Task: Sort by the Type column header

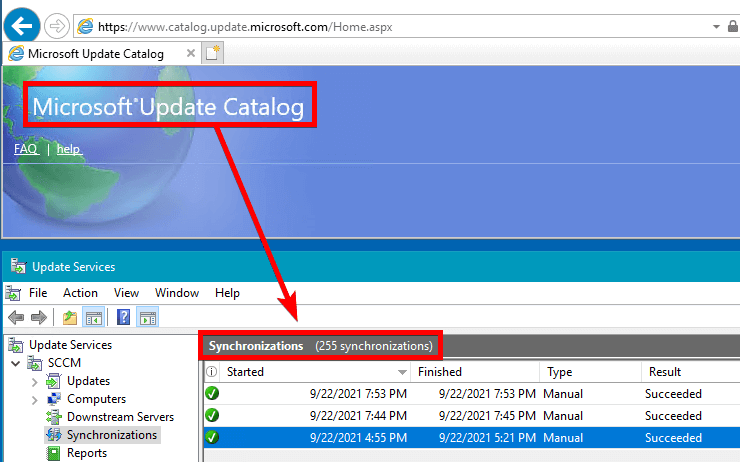Action: coord(591,372)
